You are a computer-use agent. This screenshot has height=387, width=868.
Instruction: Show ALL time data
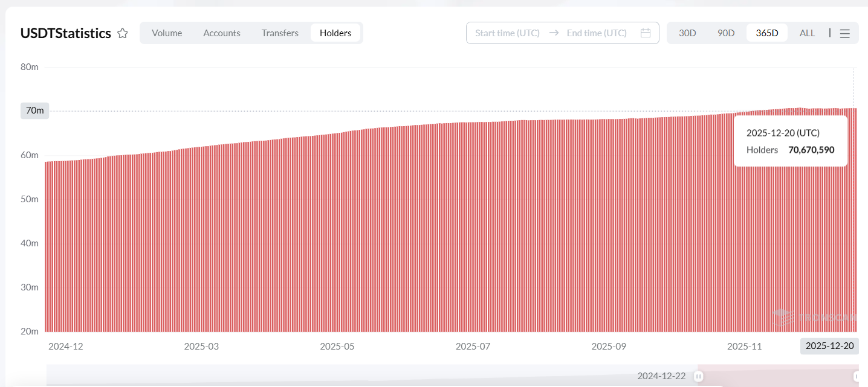[807, 33]
